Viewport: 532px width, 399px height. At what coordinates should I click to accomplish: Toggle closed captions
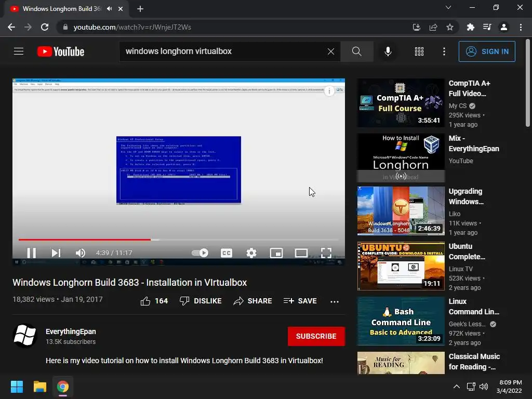click(227, 253)
